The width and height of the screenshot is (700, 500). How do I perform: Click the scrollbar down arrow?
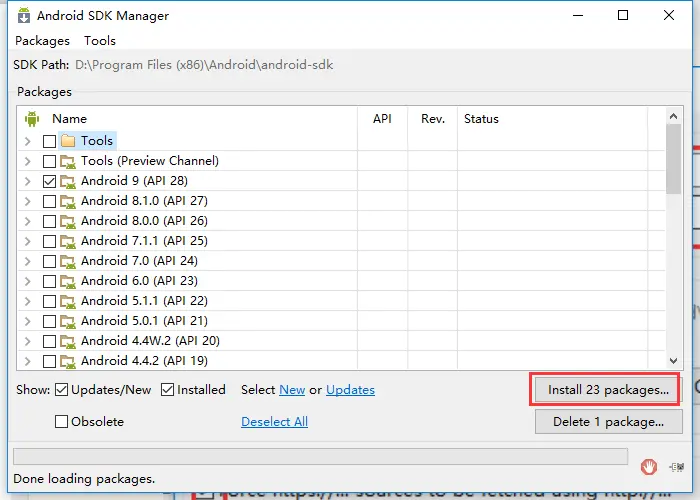[x=673, y=361]
